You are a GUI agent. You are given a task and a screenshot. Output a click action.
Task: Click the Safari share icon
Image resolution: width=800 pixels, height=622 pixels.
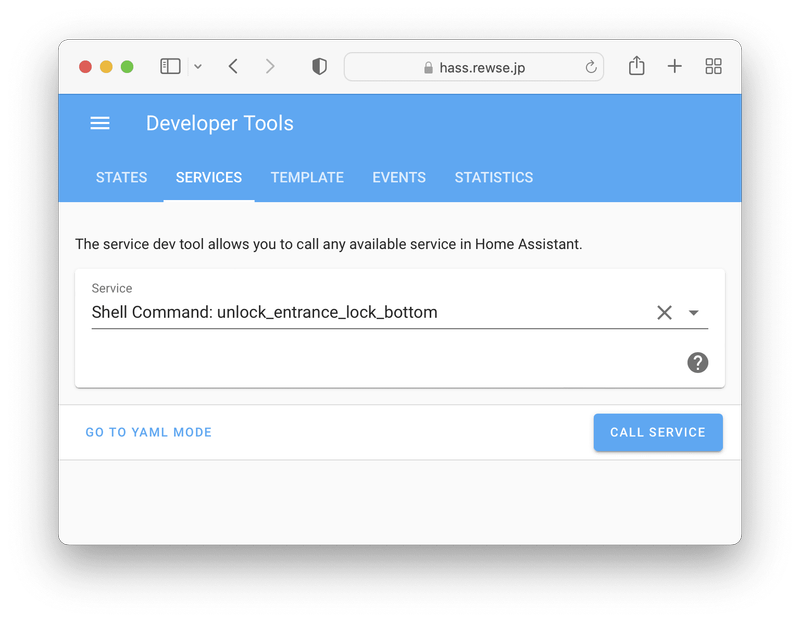(637, 66)
